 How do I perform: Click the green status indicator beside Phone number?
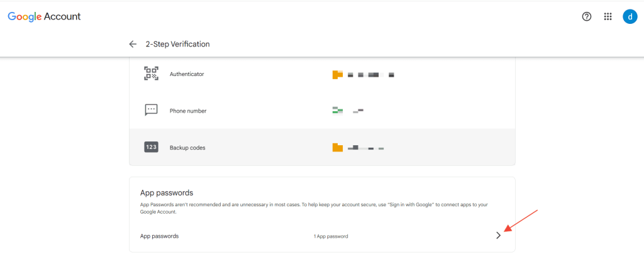[338, 111]
